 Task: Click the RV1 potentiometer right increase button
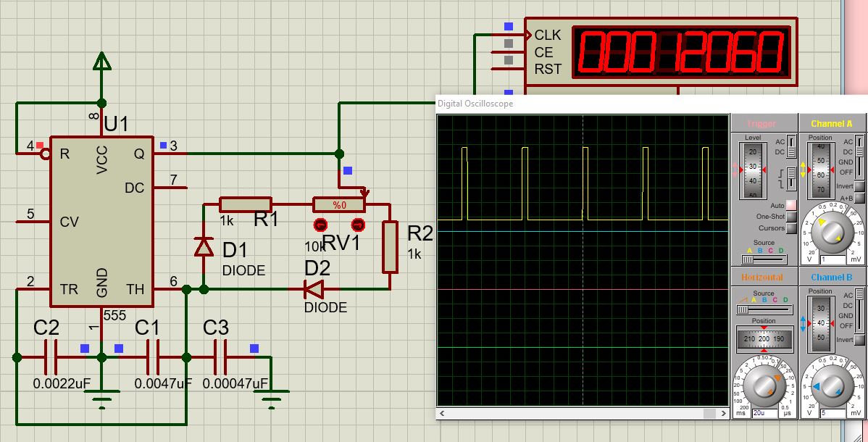358,224
